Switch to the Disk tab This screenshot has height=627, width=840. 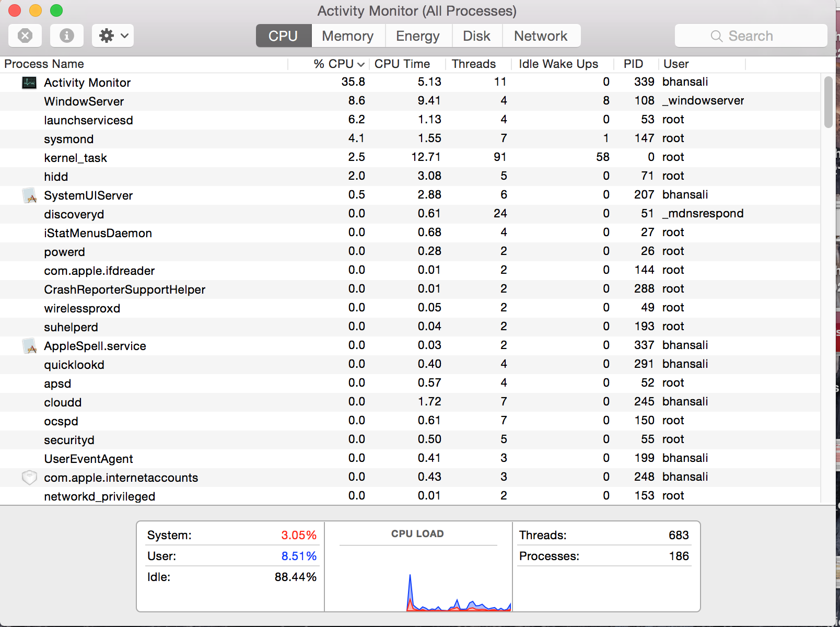476,36
